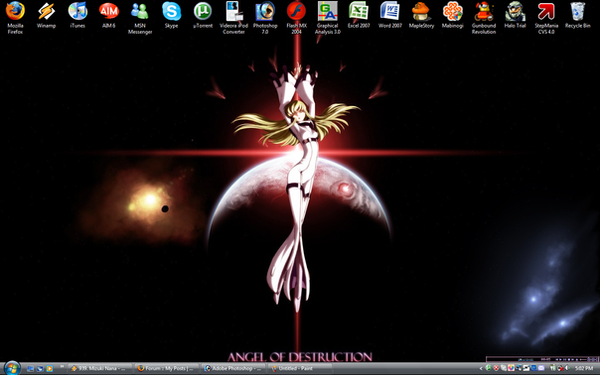This screenshot has height=375, width=600.
Task: Click Show Desktop quick launch icon
Action: 31,369
